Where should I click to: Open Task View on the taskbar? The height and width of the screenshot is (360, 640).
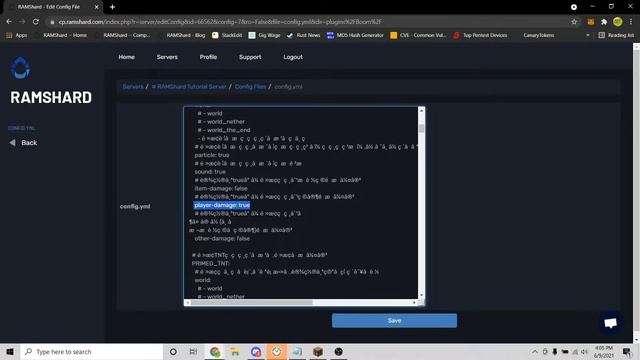[x=193, y=351]
